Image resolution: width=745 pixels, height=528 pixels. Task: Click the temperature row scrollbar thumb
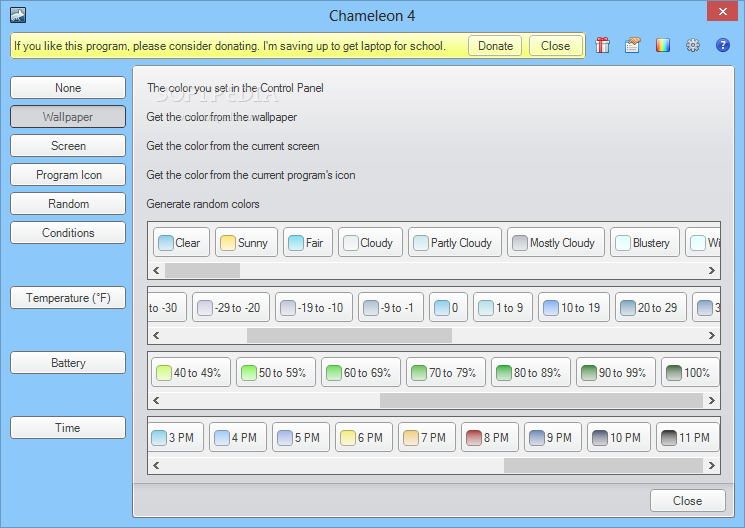pos(349,336)
